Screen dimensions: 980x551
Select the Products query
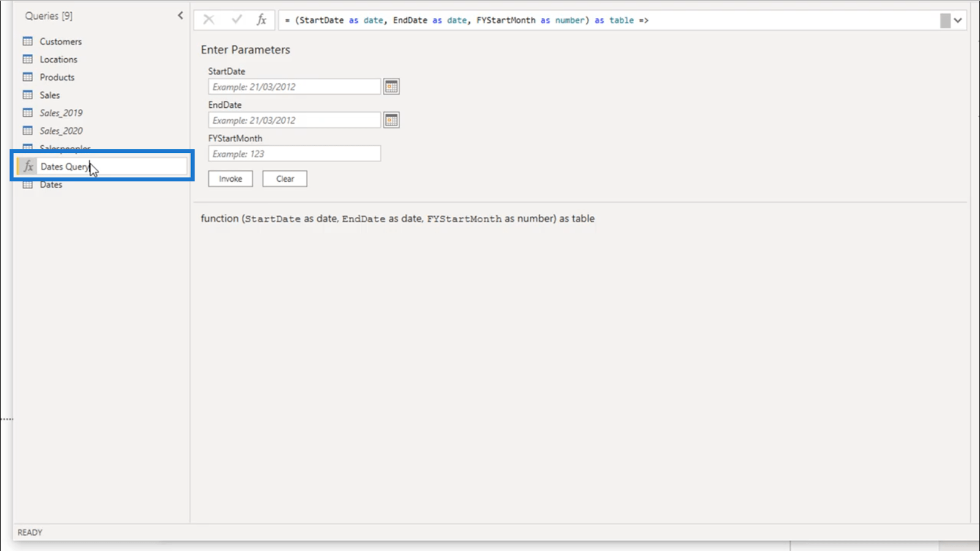pos(57,77)
